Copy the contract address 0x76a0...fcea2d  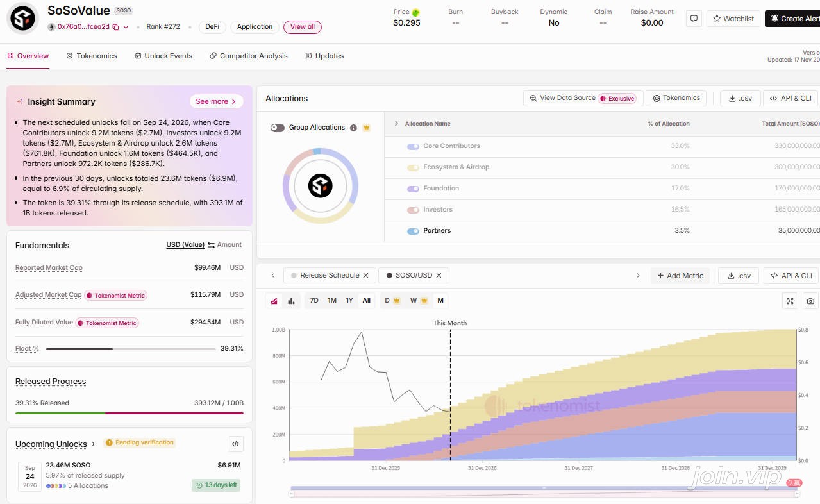pyautogui.click(x=115, y=27)
